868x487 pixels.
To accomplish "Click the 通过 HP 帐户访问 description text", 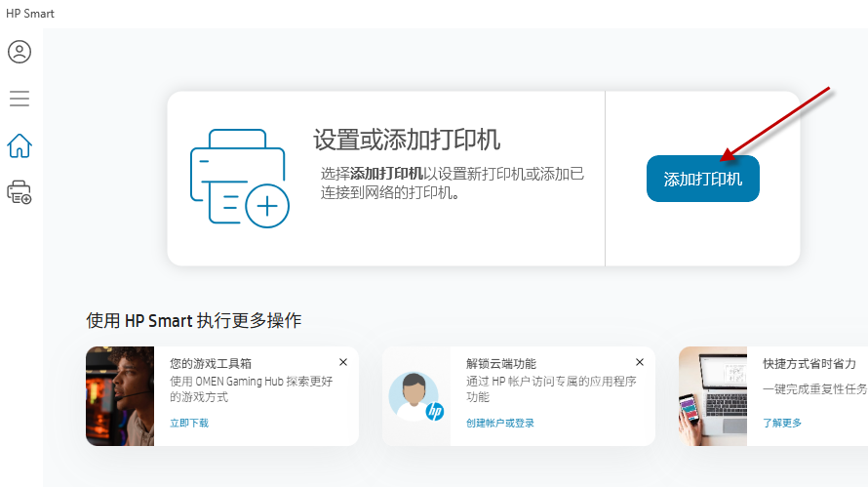I will point(551,389).
